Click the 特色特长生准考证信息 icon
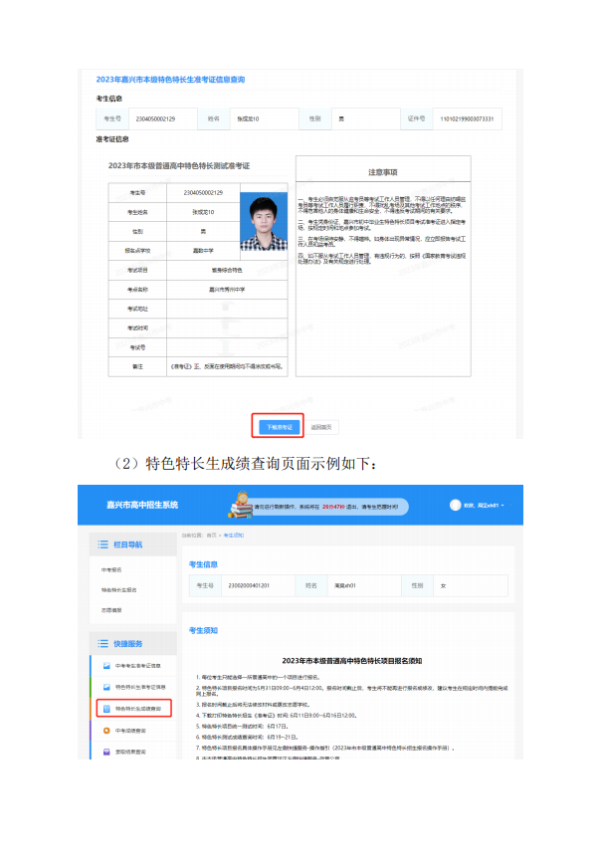 (x=105, y=687)
